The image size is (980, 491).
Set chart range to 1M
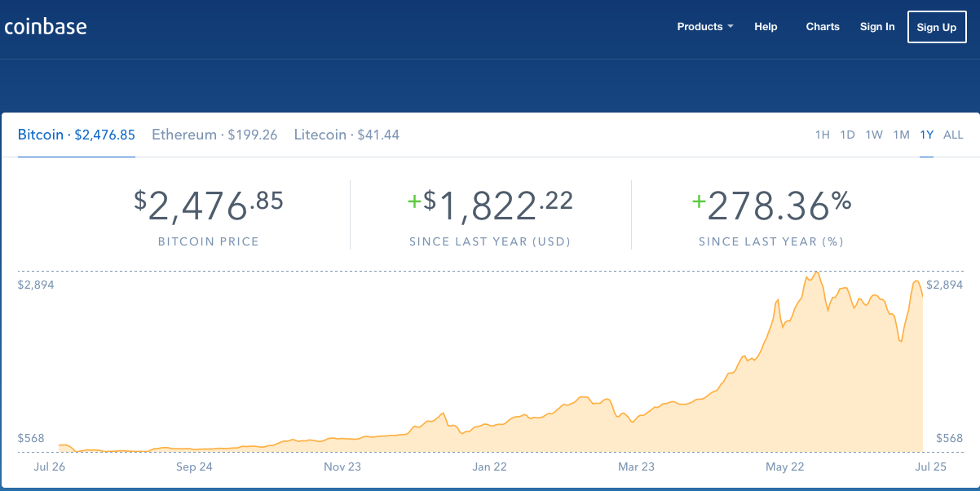[901, 135]
